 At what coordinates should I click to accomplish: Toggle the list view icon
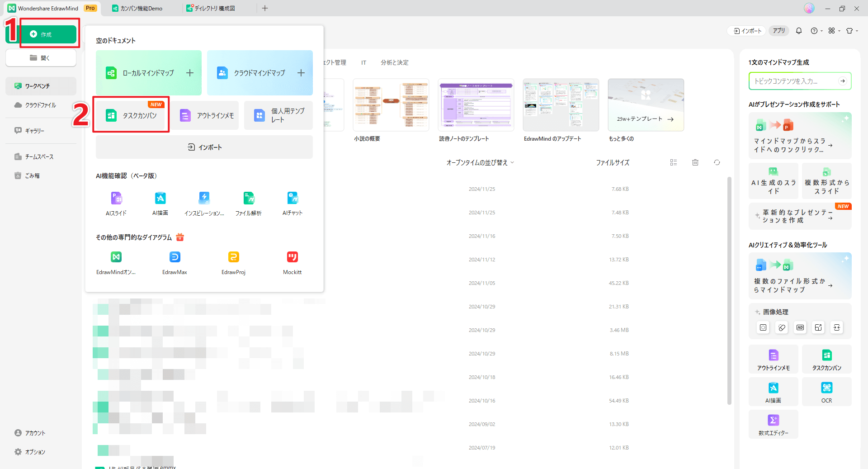coord(674,162)
